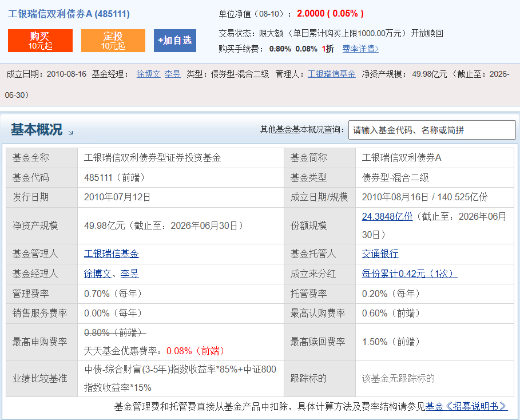
Task: Click the orange 定投 10元起 button
Action: [113, 41]
